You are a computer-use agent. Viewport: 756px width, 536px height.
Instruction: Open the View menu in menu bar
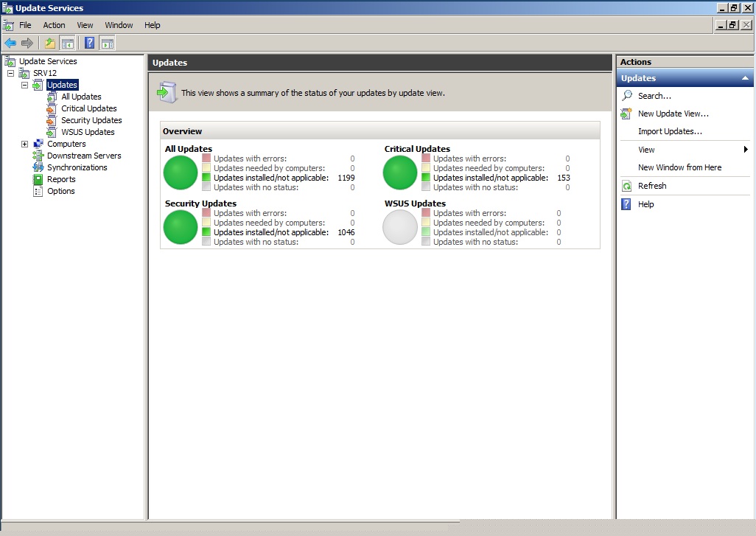point(85,25)
